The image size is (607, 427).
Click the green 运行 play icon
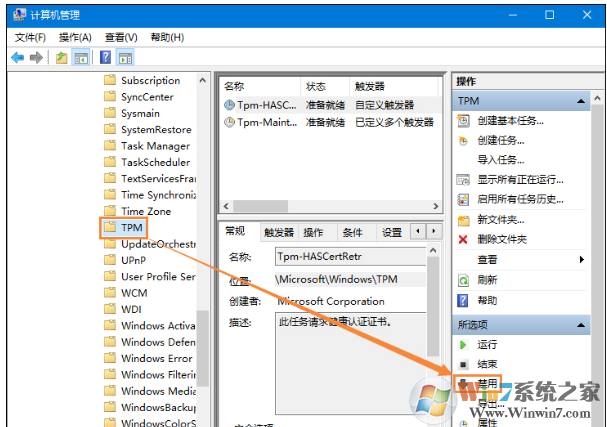coord(463,345)
